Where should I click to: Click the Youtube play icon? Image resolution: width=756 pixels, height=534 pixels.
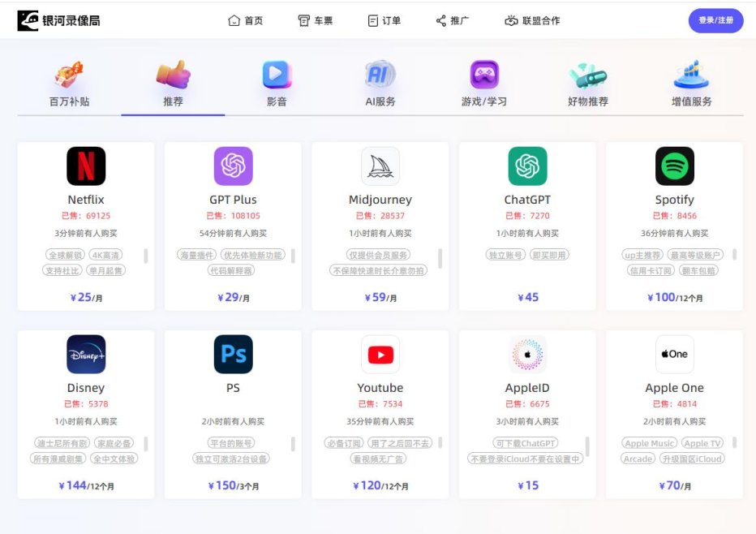click(380, 354)
